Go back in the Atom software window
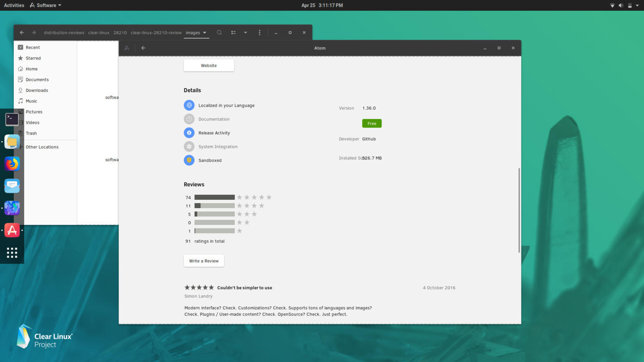 coord(143,48)
